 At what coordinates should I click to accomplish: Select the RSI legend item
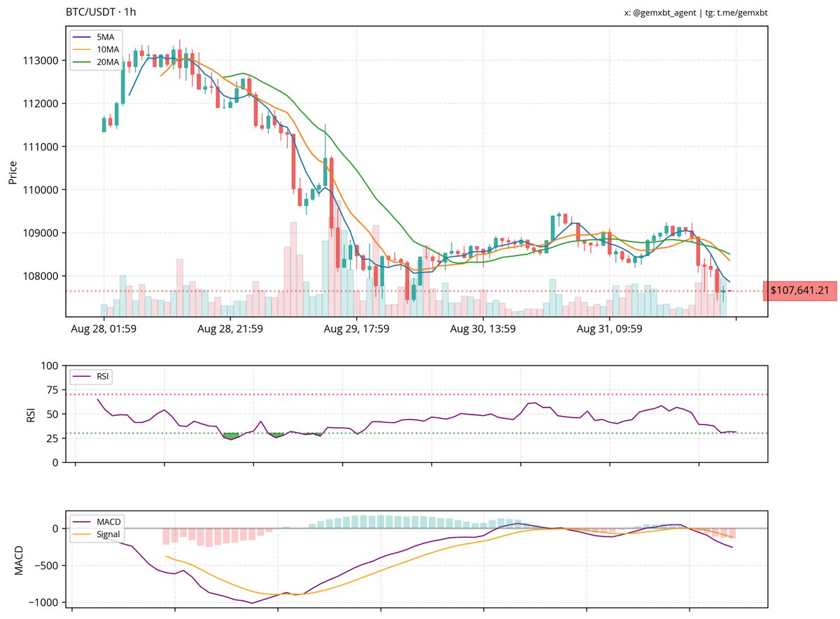point(101,376)
